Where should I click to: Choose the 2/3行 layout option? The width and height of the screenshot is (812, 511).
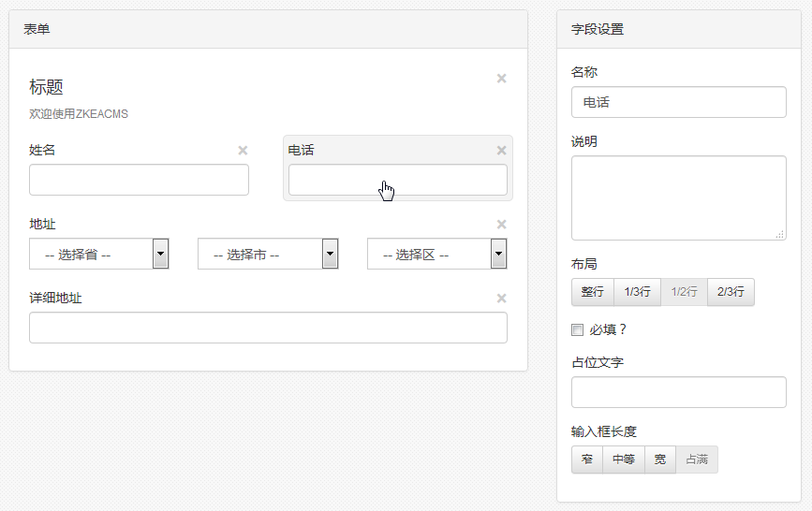pyautogui.click(x=731, y=292)
